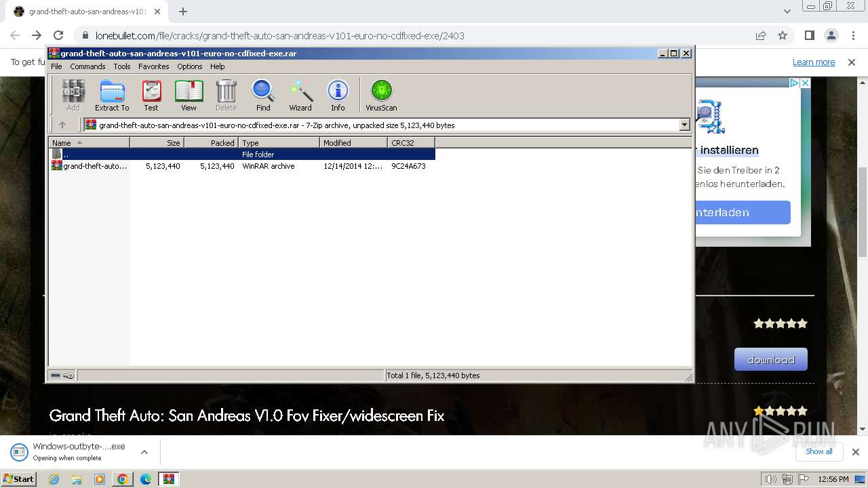Sort by the Size column header
This screenshot has width=868, height=488.
(x=157, y=142)
